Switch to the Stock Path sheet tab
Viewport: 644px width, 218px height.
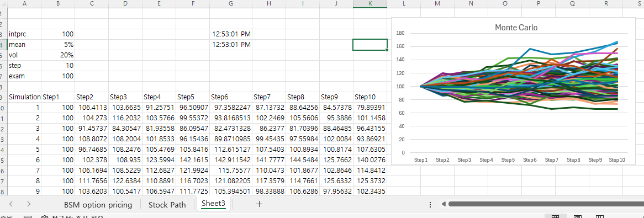(x=167, y=204)
